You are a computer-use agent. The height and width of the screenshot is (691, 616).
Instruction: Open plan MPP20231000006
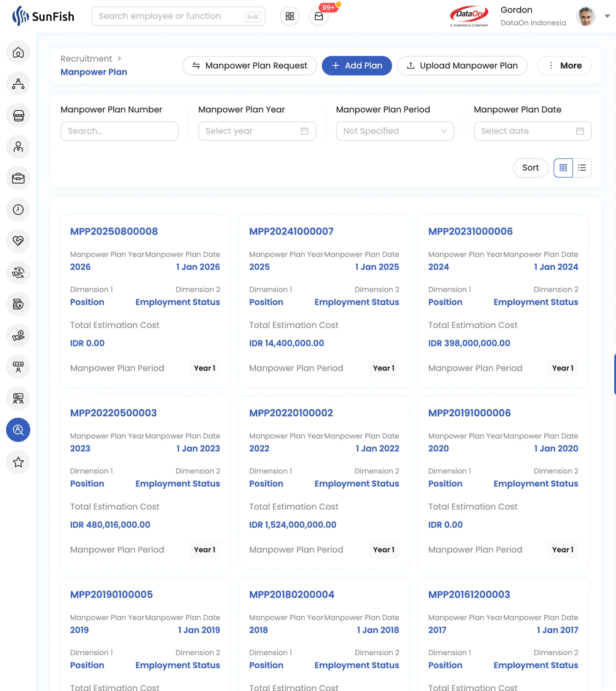pyautogui.click(x=471, y=232)
